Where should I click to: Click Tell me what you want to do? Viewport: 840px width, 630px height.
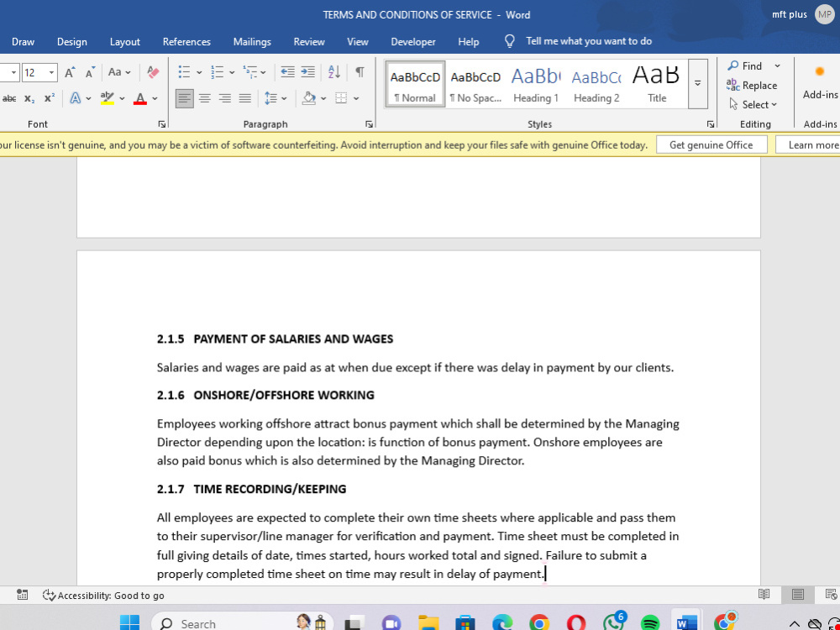(588, 41)
